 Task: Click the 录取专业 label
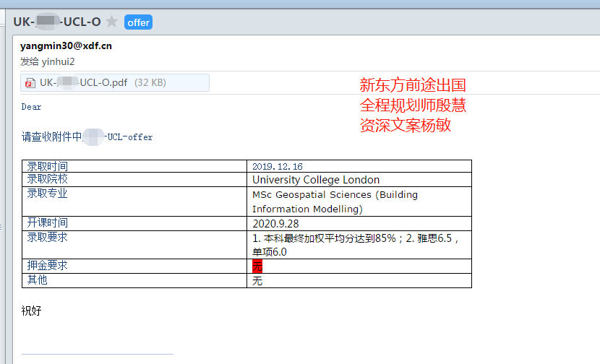click(47, 194)
